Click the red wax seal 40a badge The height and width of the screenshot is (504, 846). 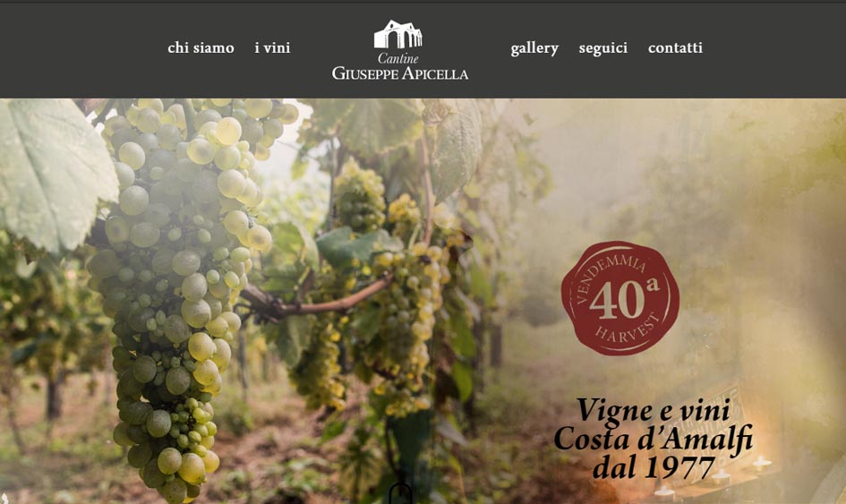(x=620, y=298)
